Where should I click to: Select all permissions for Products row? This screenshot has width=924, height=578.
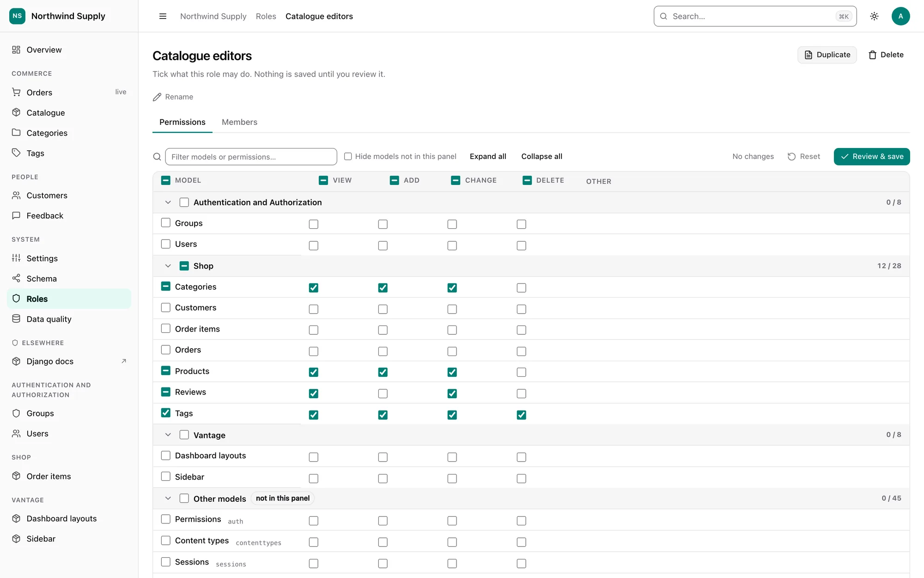point(166,371)
